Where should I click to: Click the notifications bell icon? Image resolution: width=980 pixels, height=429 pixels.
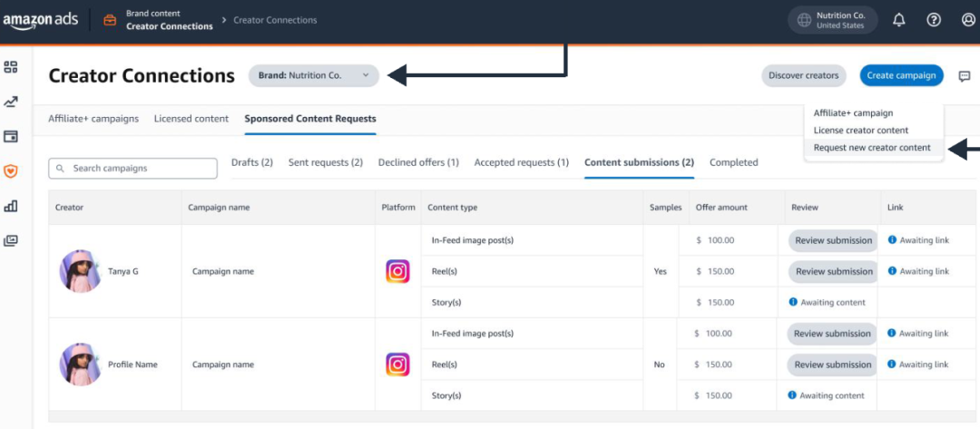click(x=898, y=20)
